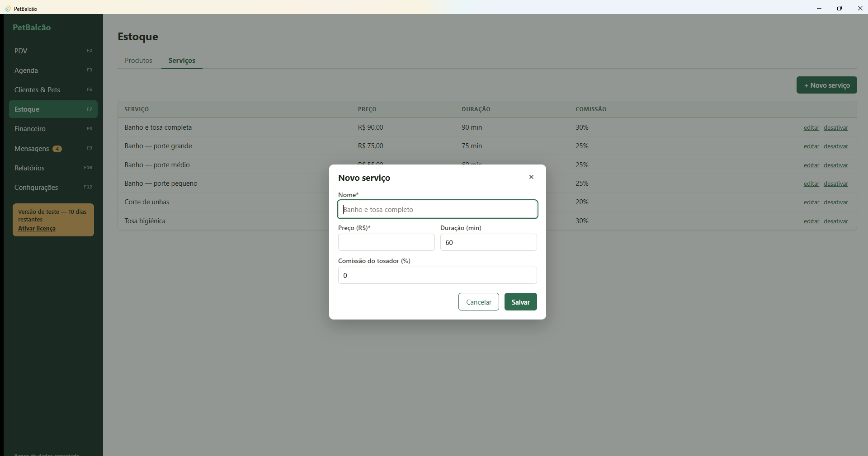Click desativar for Corte de unhas
This screenshot has height=456, width=868.
point(836,202)
